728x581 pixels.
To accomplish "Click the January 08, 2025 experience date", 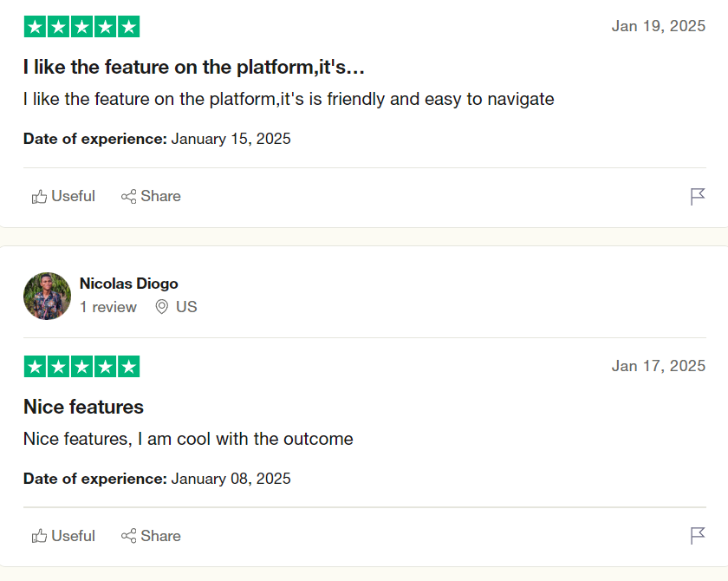I will [x=231, y=479].
